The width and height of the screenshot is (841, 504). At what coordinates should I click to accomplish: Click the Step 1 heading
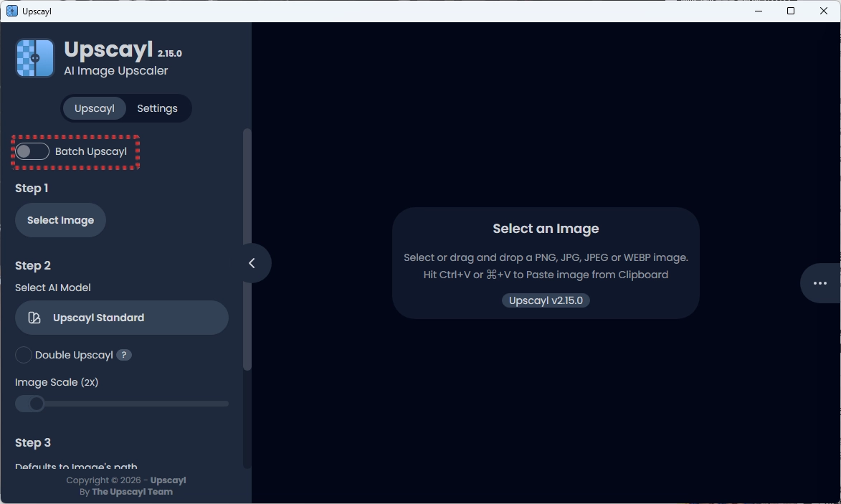[x=32, y=189]
